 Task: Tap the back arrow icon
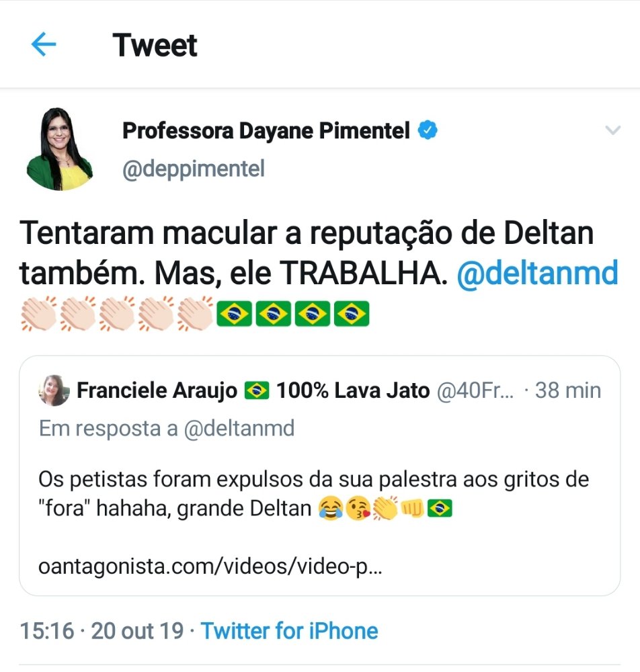(x=44, y=45)
